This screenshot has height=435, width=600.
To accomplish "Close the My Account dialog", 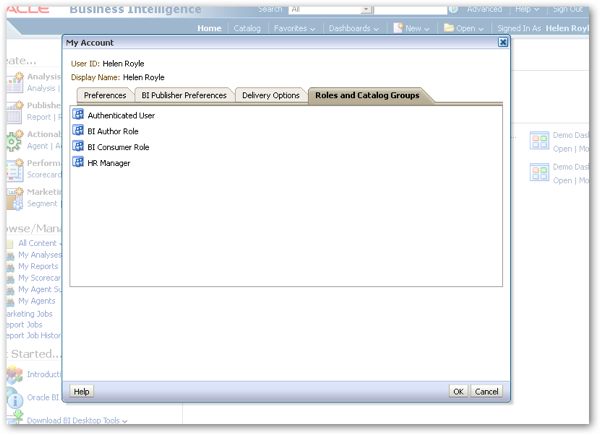I will (503, 42).
